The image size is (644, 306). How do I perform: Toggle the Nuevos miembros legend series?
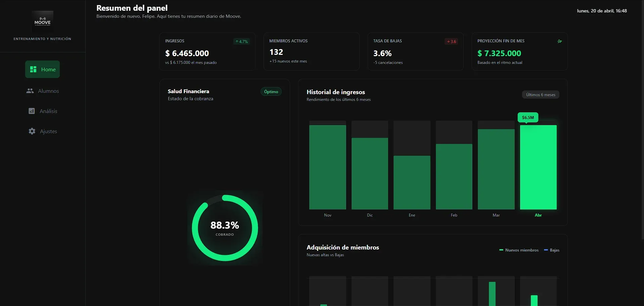(x=519, y=250)
